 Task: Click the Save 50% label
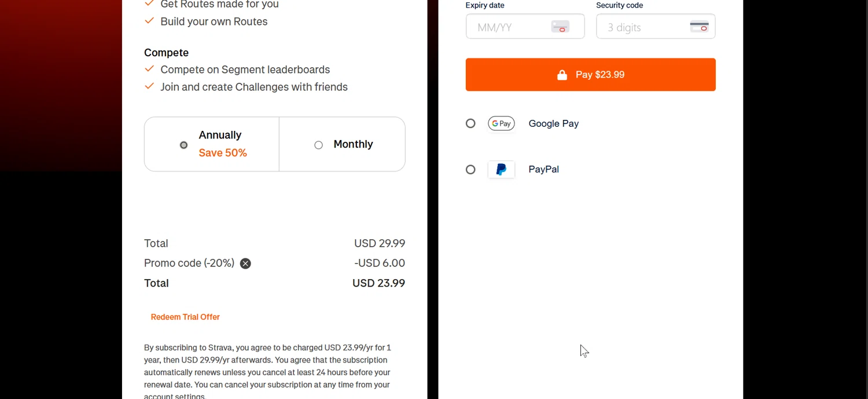(x=223, y=153)
